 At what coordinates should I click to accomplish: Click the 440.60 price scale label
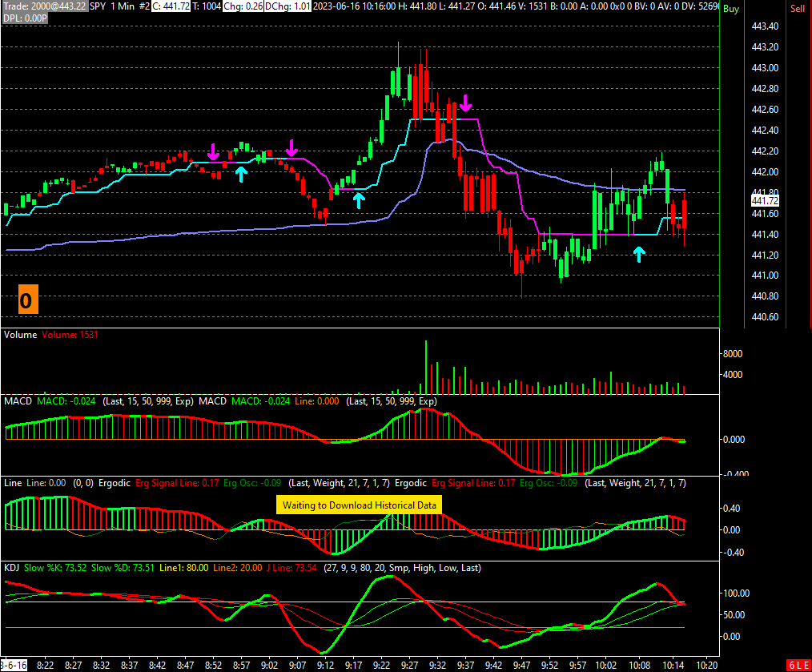click(x=765, y=317)
